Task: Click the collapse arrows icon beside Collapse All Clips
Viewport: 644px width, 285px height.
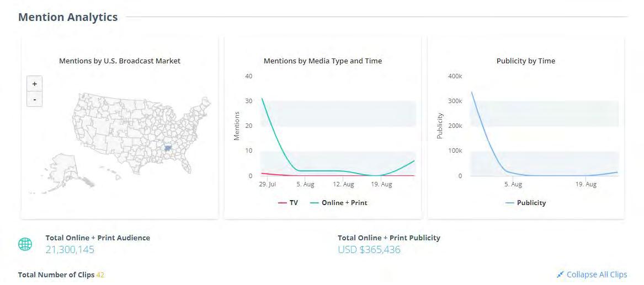Action: (560, 275)
